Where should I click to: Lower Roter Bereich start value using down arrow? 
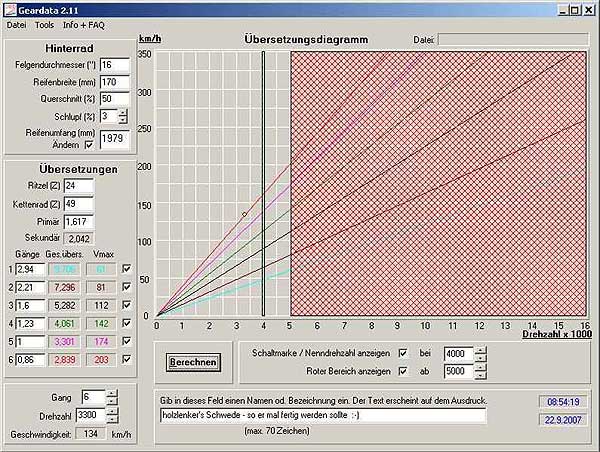coord(480,376)
